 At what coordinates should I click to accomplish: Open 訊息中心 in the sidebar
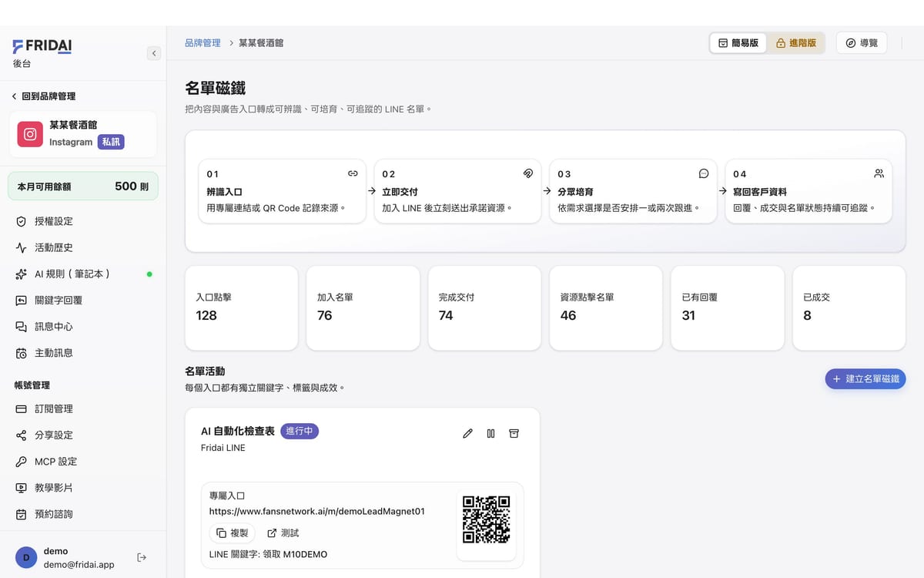coord(83,326)
